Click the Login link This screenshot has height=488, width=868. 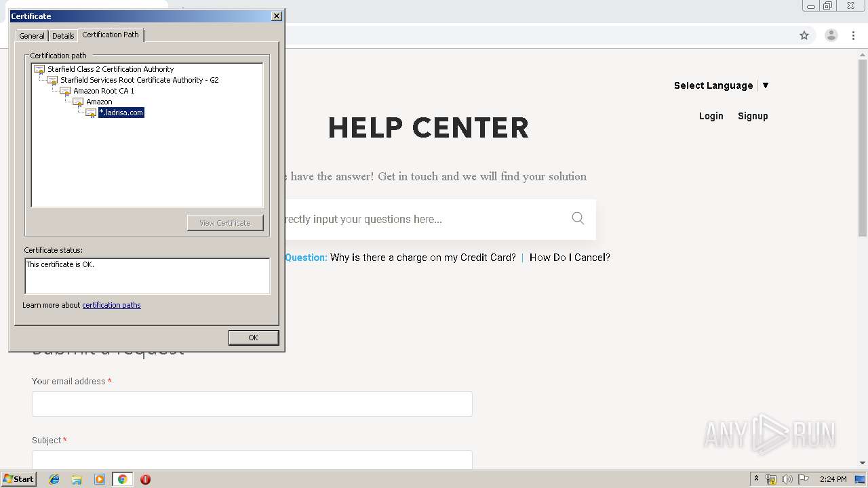(711, 116)
